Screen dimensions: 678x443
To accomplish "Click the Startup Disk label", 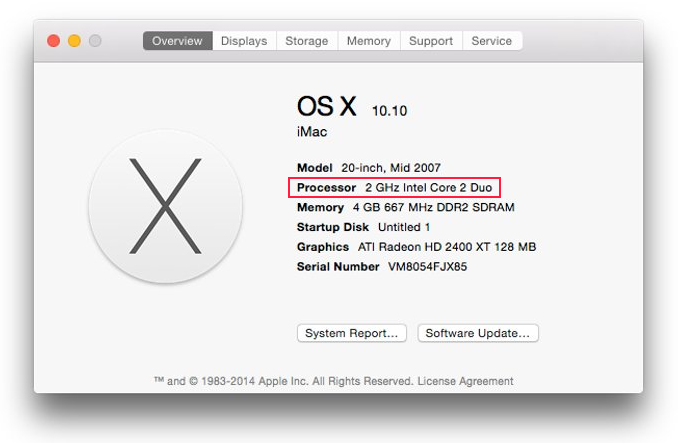I will 333,227.
